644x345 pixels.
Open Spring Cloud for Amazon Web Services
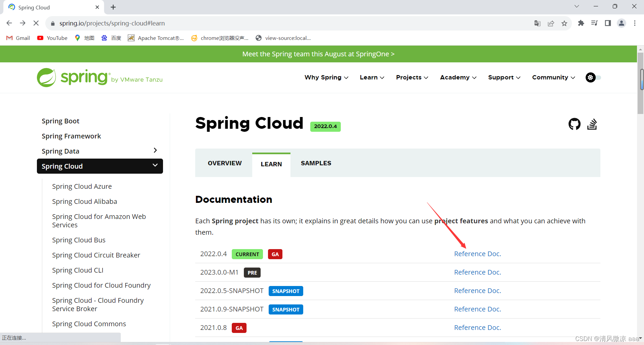click(99, 221)
